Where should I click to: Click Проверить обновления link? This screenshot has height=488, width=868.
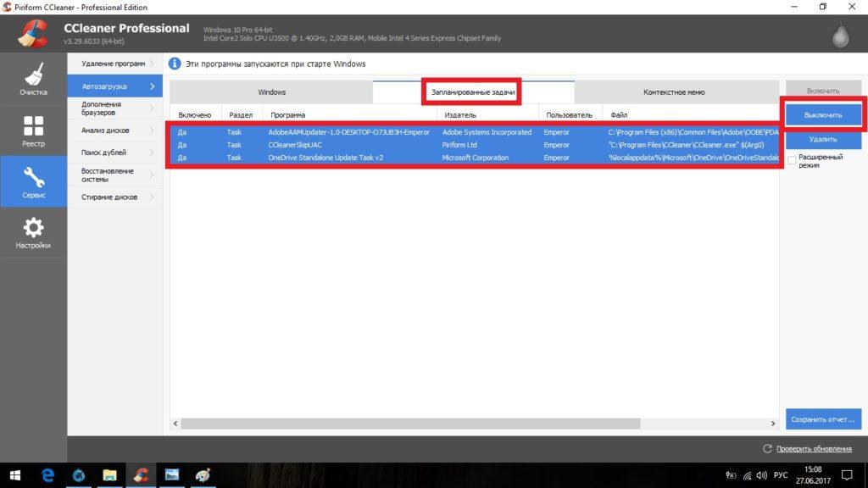tap(814, 449)
